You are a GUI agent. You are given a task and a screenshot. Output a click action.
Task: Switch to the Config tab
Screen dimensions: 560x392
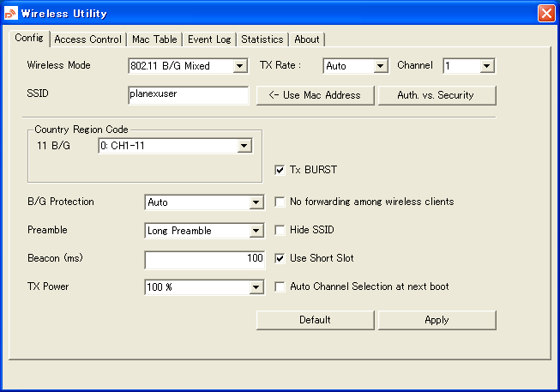tap(29, 38)
